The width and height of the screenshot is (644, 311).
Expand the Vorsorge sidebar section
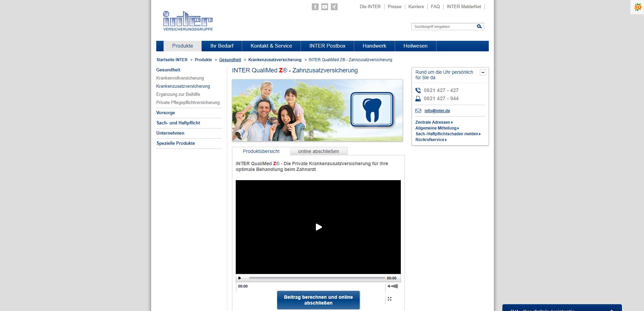click(166, 113)
